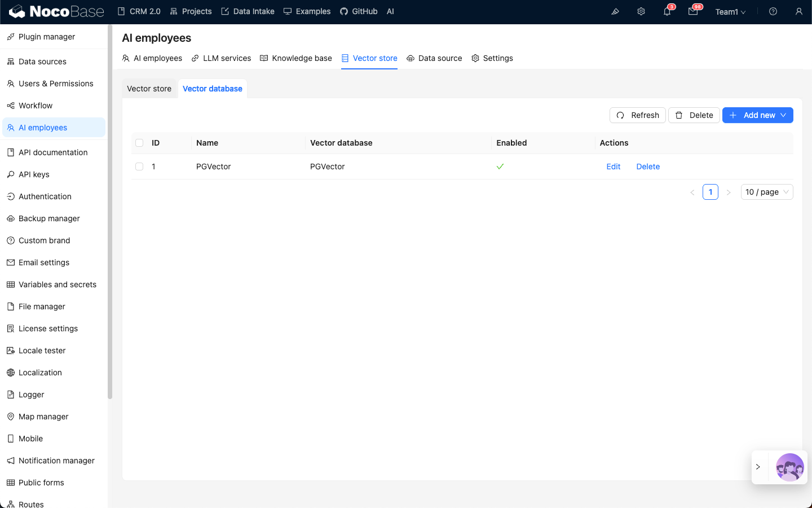Switch to the Knowledge base tab

[x=296, y=58]
